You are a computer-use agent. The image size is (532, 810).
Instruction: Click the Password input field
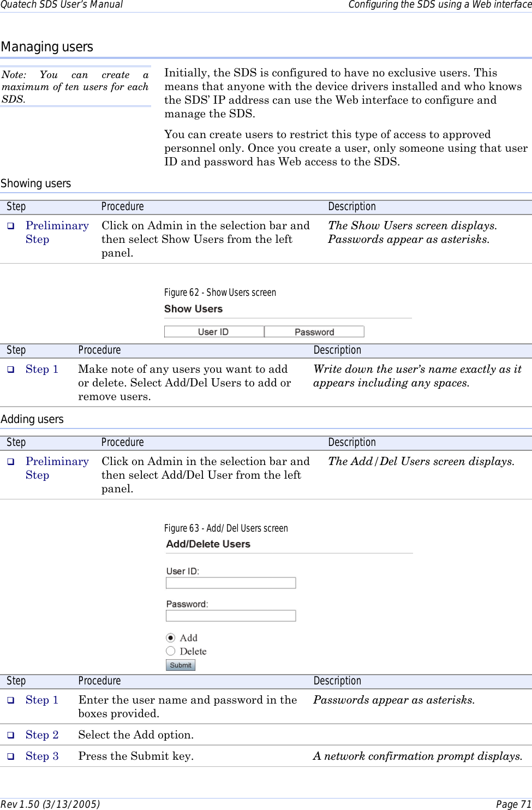231,615
